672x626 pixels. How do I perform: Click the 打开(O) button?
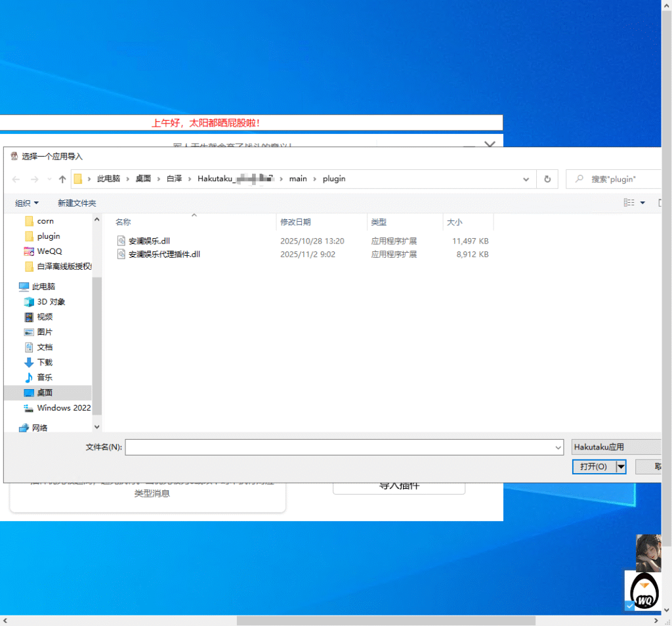click(x=593, y=466)
